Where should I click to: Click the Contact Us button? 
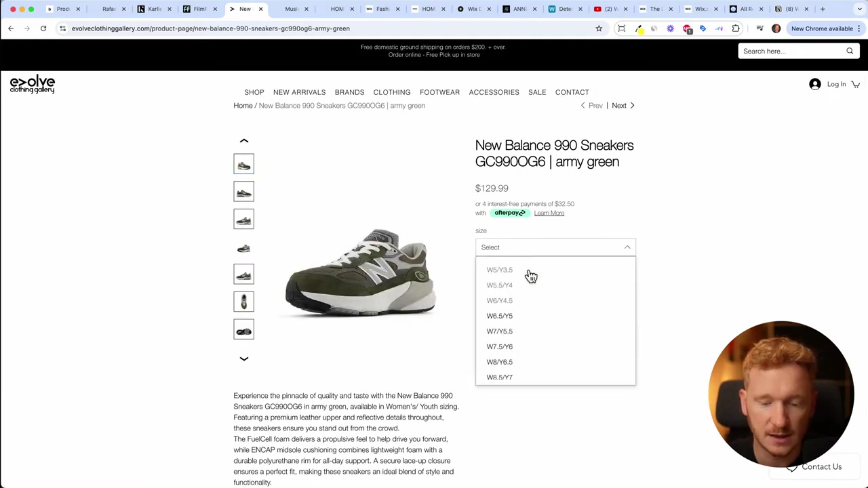click(x=814, y=467)
